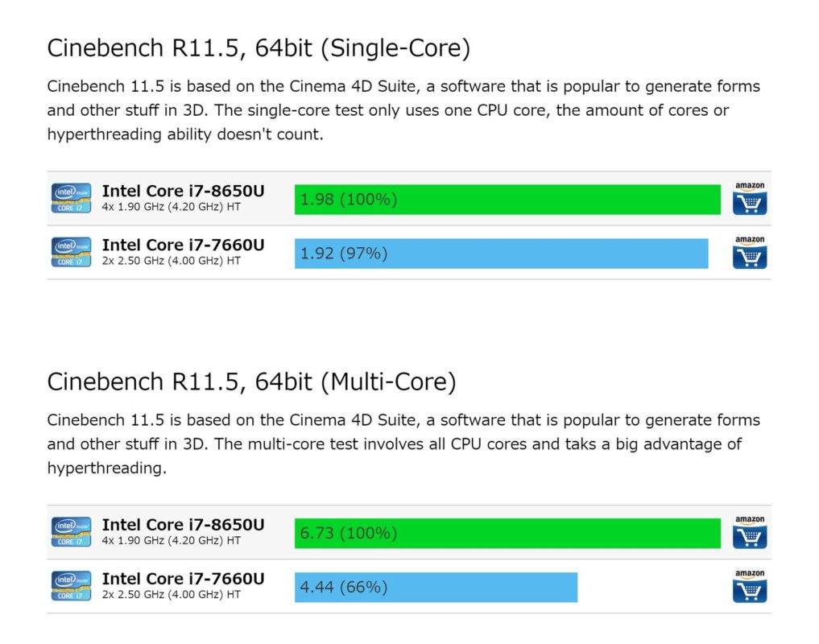Image resolution: width=819 pixels, height=644 pixels.
Task: Open Amazon cart for i7-7660U single-core row
Action: click(x=750, y=252)
